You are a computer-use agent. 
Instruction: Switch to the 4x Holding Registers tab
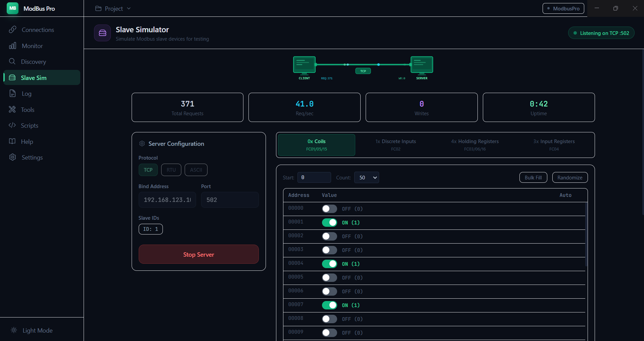click(x=474, y=145)
